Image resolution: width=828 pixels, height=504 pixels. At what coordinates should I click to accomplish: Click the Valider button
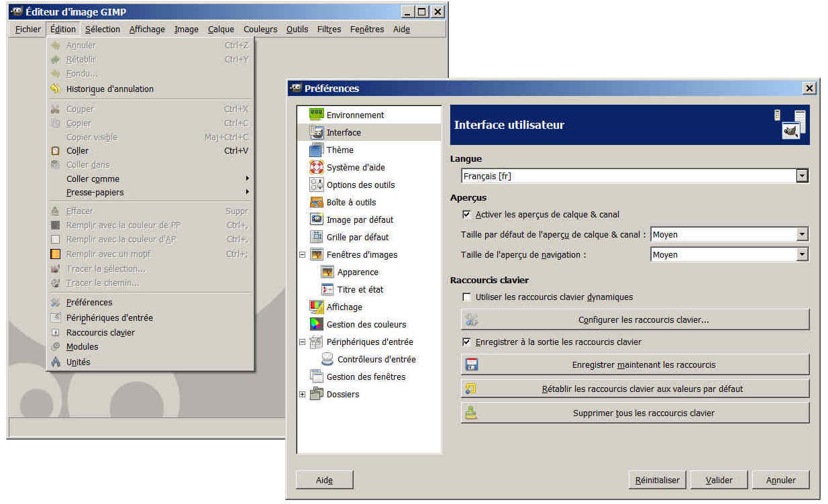pos(719,480)
